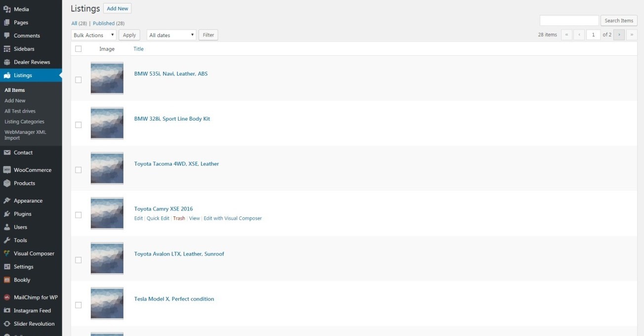The height and width of the screenshot is (336, 644).
Task: Click the Apply button
Action: (129, 35)
